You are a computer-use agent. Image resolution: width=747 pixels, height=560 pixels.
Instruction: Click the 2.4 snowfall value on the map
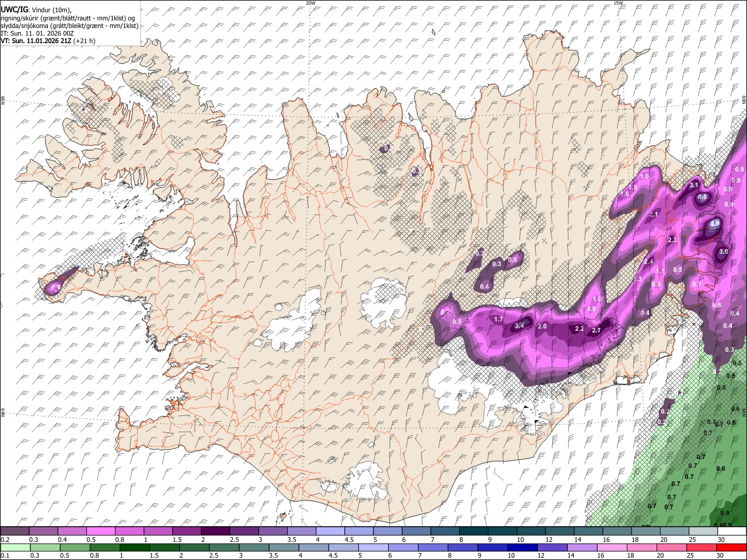click(648, 261)
